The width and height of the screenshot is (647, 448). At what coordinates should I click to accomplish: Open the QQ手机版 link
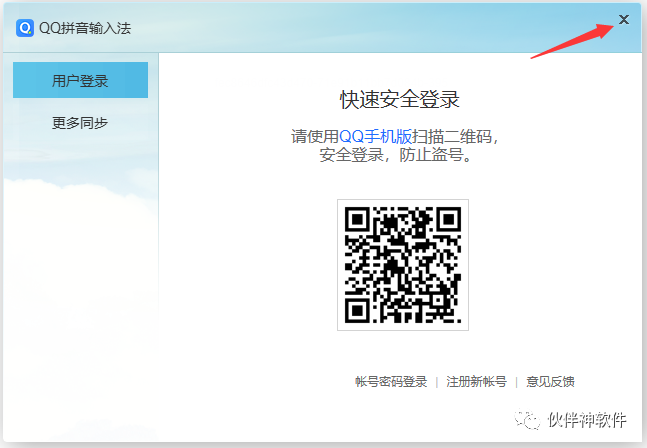click(375, 136)
